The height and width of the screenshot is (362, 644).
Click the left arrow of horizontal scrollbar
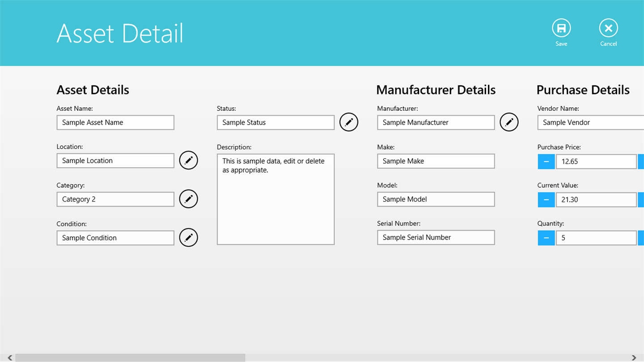[x=10, y=358]
